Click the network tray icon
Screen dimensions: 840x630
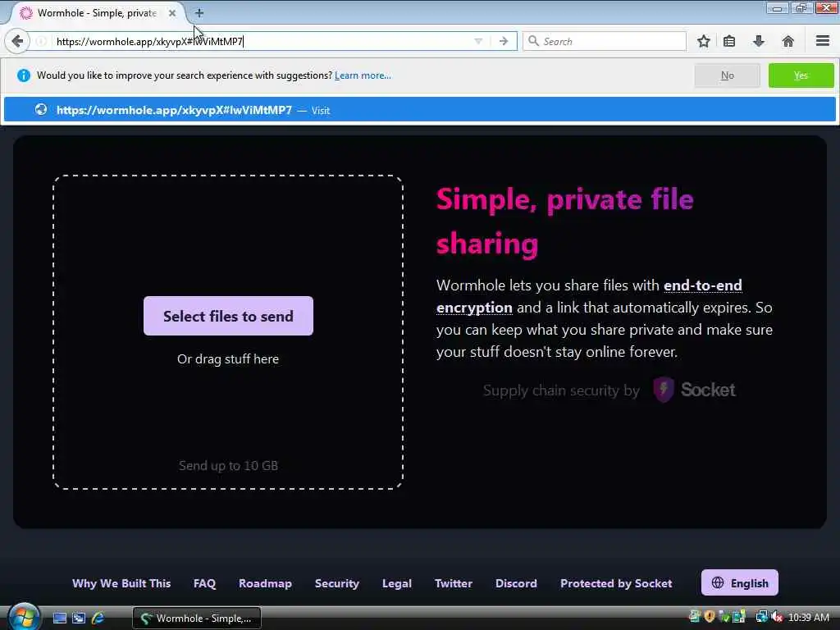(x=760, y=617)
